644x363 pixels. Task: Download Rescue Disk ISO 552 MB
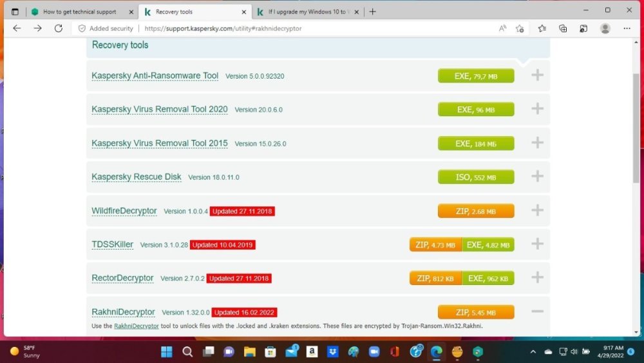476,177
